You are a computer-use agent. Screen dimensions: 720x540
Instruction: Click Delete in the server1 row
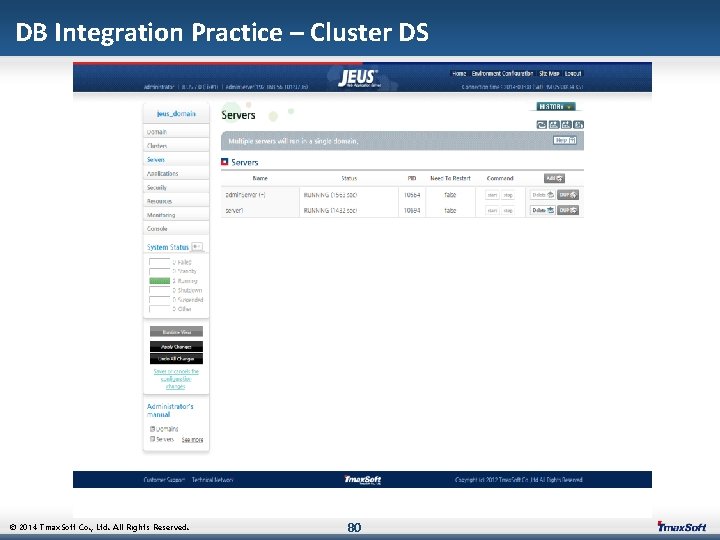543,210
